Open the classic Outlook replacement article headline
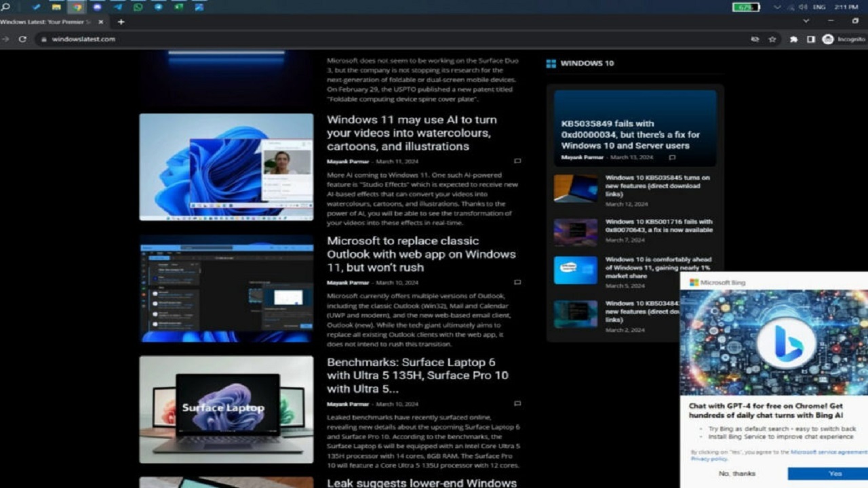868x488 pixels. (421, 254)
